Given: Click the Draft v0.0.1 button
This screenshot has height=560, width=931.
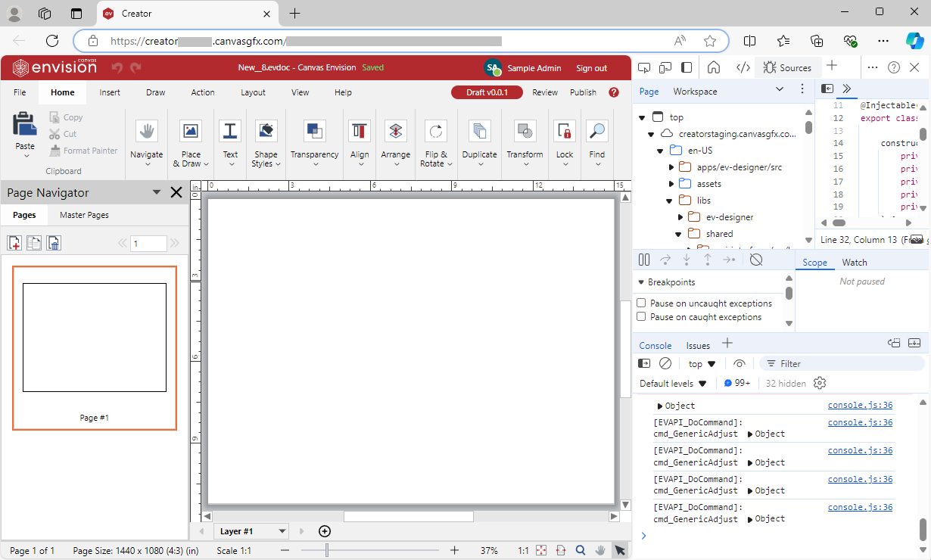Looking at the screenshot, I should coord(487,92).
